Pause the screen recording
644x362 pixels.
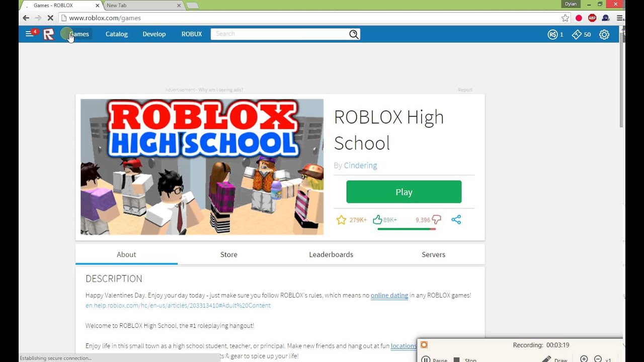(x=434, y=359)
